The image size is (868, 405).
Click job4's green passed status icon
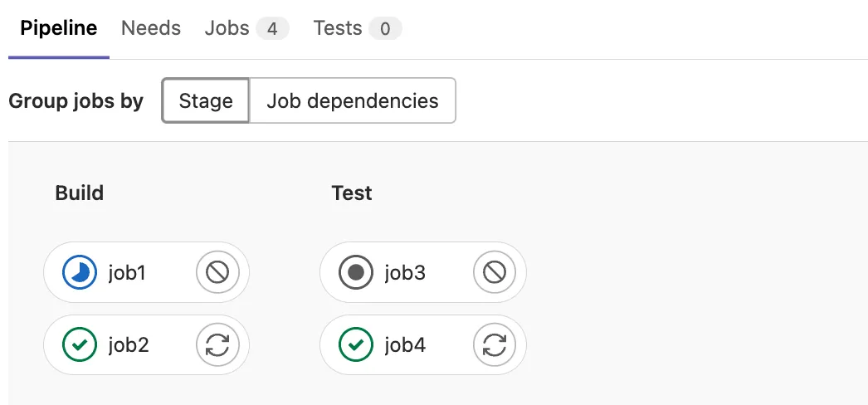pyautogui.click(x=356, y=344)
